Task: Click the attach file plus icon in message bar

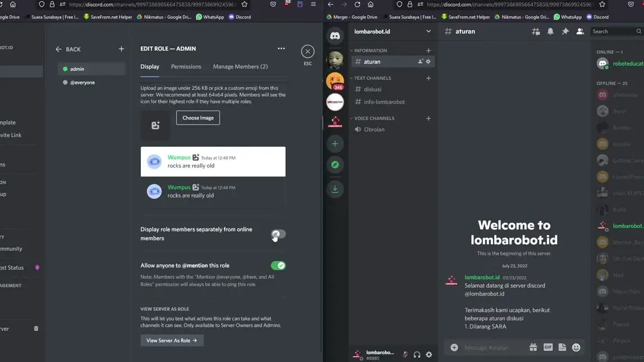Action: 454,347
